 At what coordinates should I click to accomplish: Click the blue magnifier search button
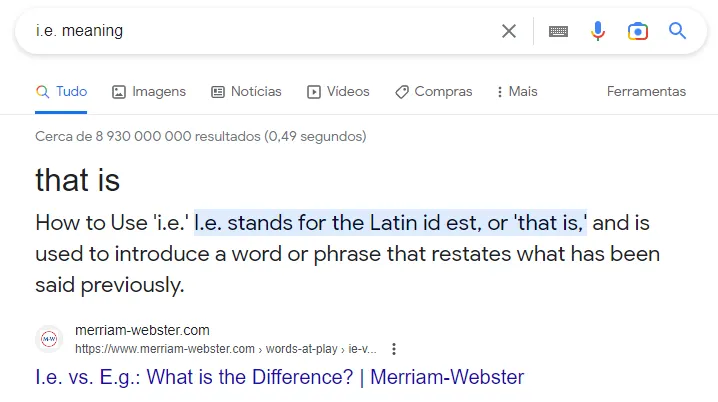[x=677, y=31]
